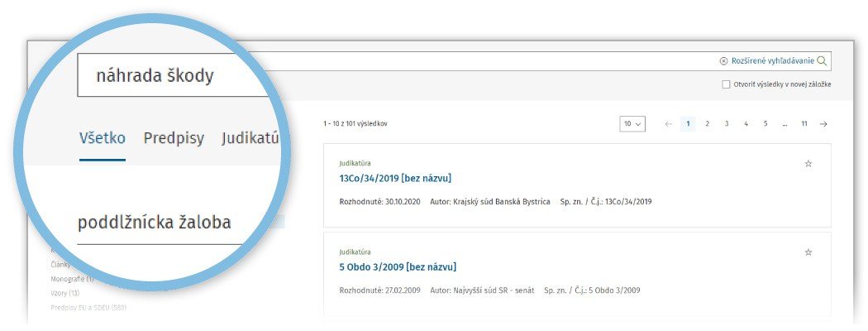The image size is (868, 331).
Task: Enable "Otvoriť výsledky v novej záložke" checkbox
Action: point(726,84)
